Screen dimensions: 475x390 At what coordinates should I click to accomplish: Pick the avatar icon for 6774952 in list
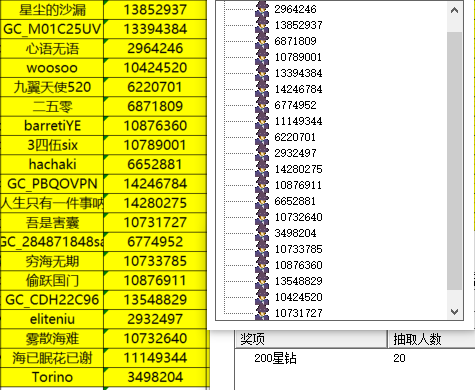pyautogui.click(x=262, y=105)
